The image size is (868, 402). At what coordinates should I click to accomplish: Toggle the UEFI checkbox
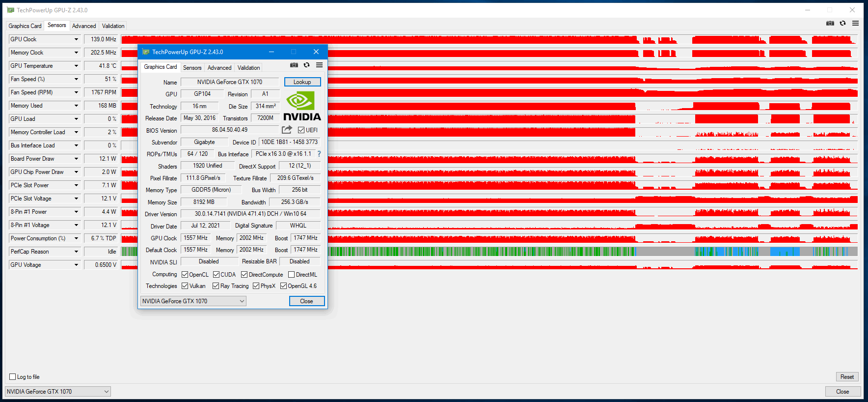[301, 130]
